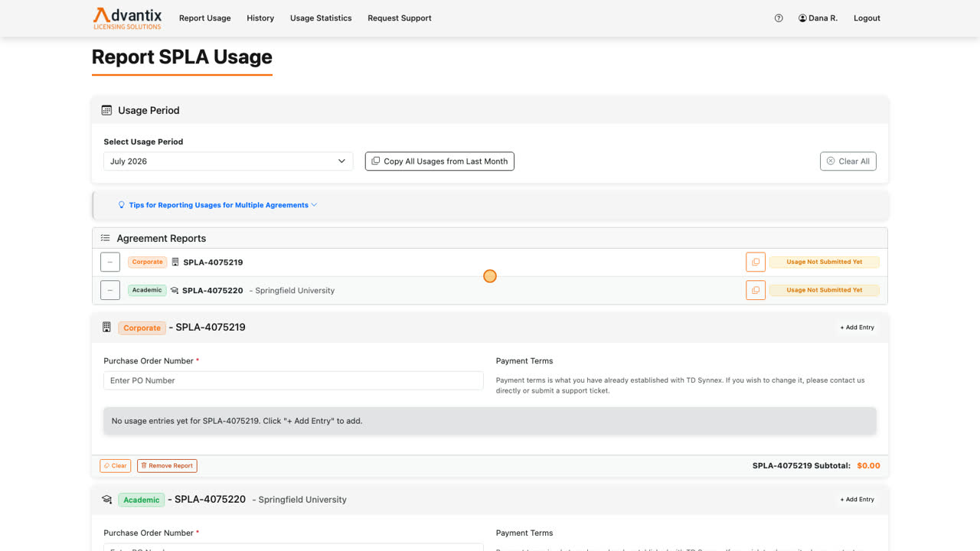
Task: Click building icon in SPLA-4075219 agreement row
Action: pos(175,262)
